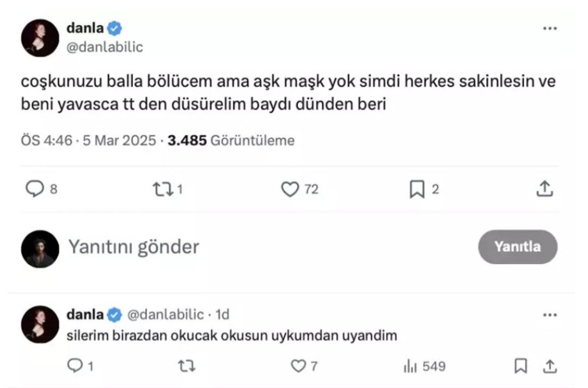Click the Yanıtını gönder input field
Viewport: 588px width, 388px height.
tap(133, 247)
